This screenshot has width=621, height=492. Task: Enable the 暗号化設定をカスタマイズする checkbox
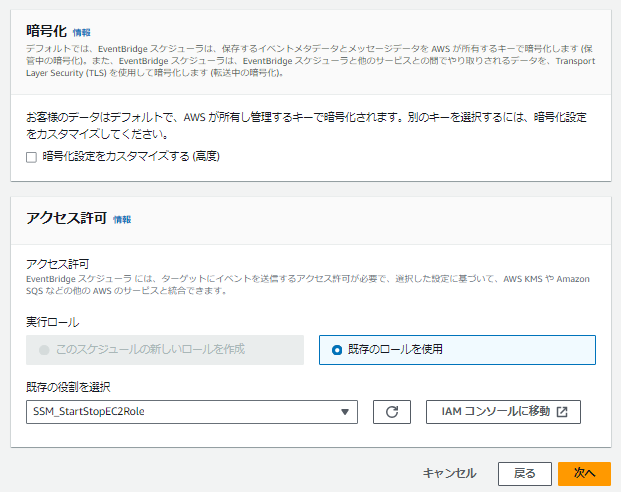[31, 157]
